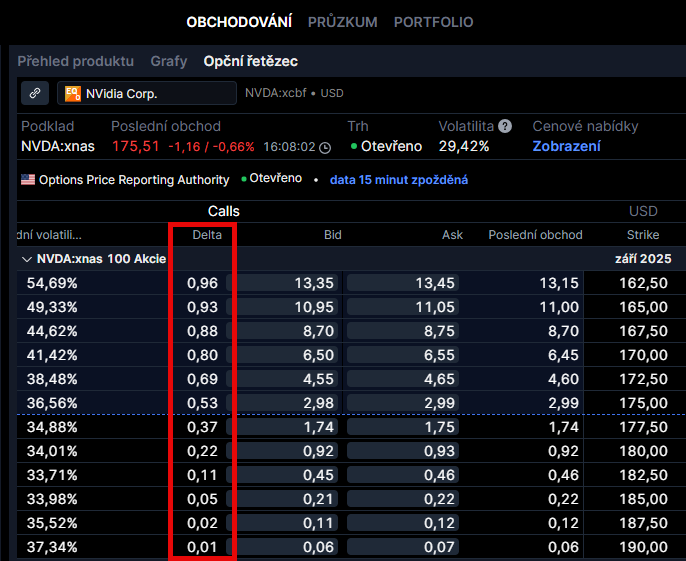Click the clock icon beside 16:08:02

pos(325,148)
